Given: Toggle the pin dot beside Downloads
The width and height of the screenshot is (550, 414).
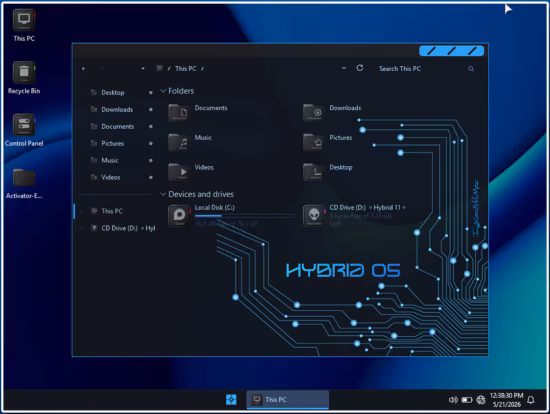Looking at the screenshot, I should 151,109.
